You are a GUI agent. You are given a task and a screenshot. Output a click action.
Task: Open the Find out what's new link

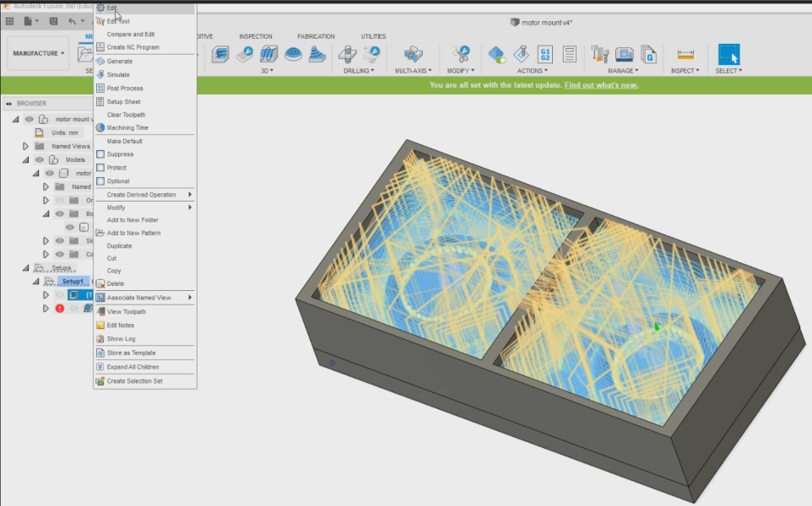click(601, 85)
